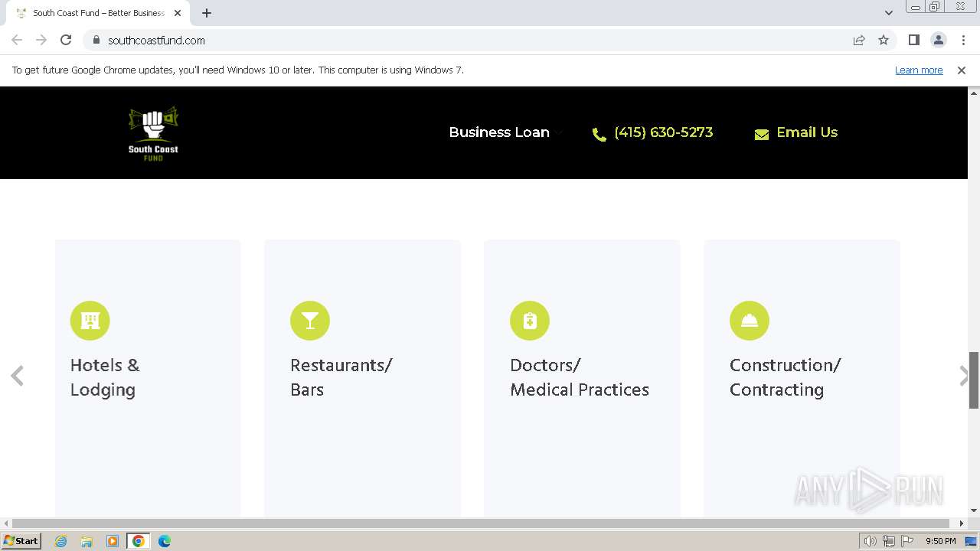
Task: Open the tab search chevron
Action: coord(888,13)
